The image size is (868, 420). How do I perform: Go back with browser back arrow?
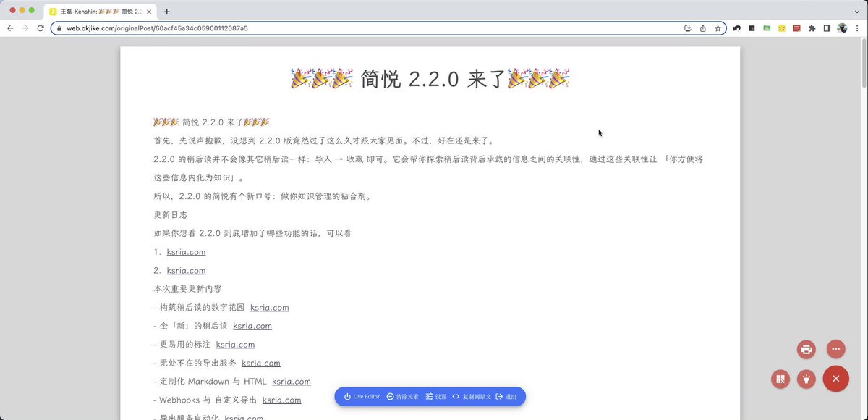(10, 28)
